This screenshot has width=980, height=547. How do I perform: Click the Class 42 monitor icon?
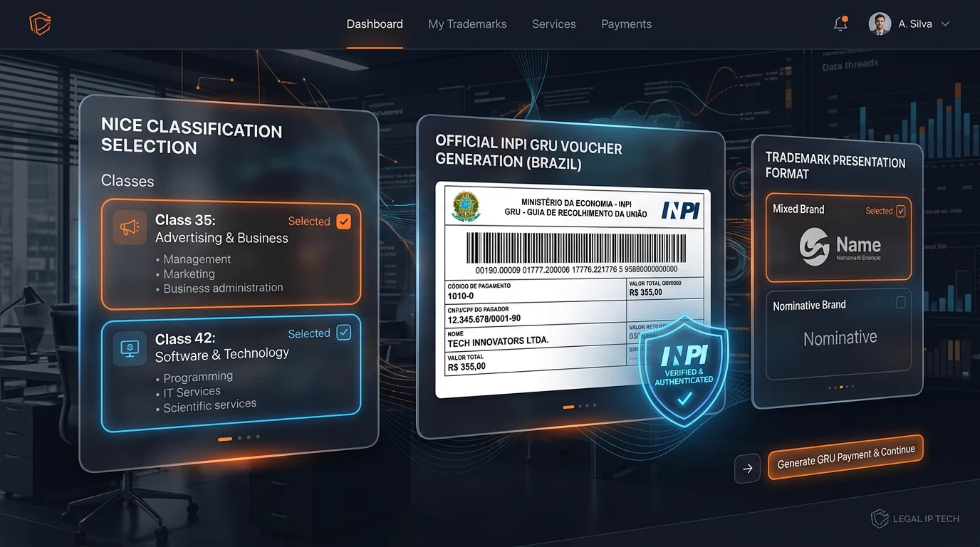(130, 348)
